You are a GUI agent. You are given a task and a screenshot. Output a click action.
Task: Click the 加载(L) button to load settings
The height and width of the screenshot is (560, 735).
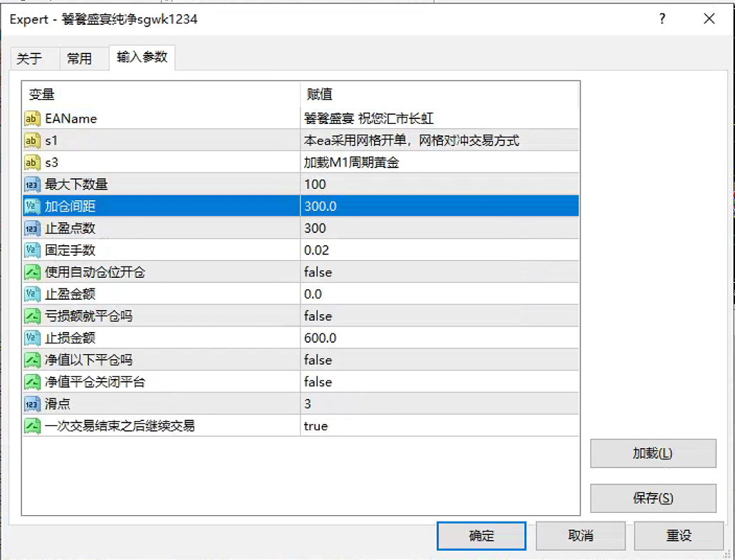652,453
